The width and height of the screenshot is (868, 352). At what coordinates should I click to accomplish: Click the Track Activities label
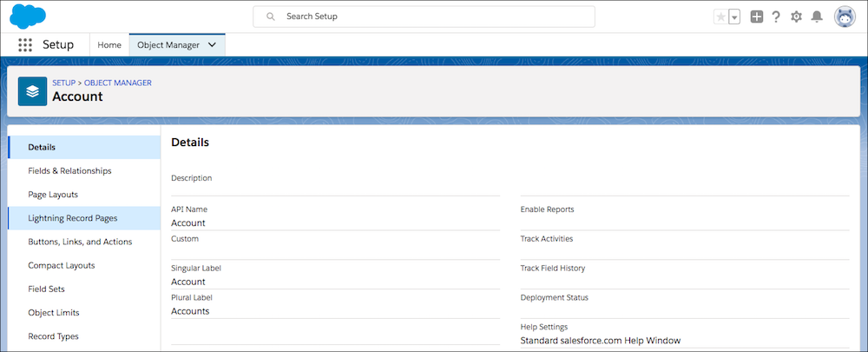coord(546,239)
